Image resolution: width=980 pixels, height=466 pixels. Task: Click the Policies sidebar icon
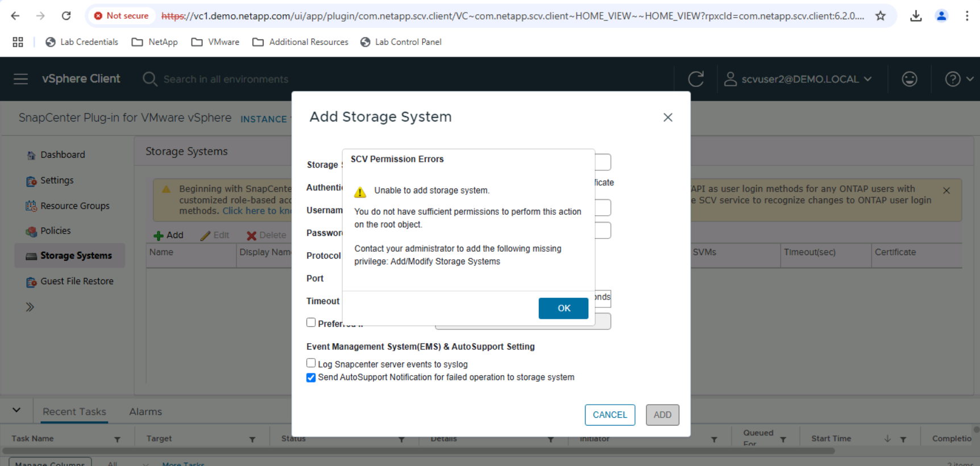pyautogui.click(x=31, y=231)
